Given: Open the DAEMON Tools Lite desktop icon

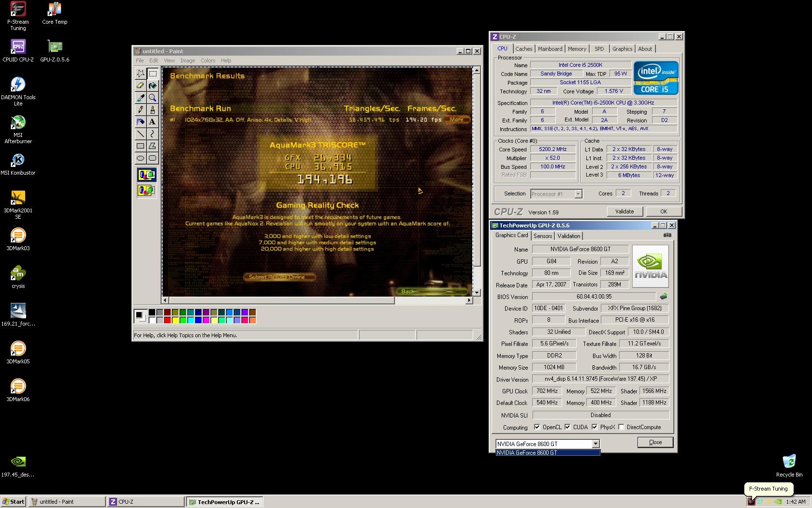Looking at the screenshot, I should pyautogui.click(x=18, y=91).
